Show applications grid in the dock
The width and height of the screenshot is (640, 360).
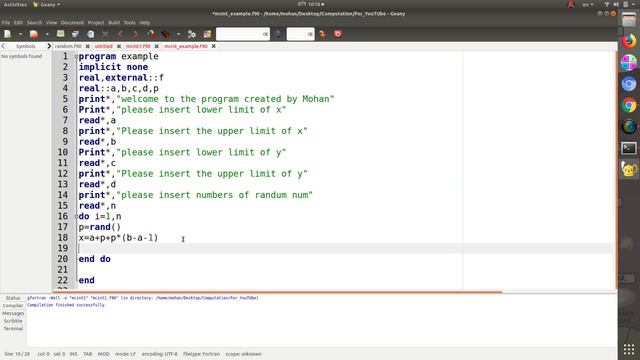pos(629,349)
